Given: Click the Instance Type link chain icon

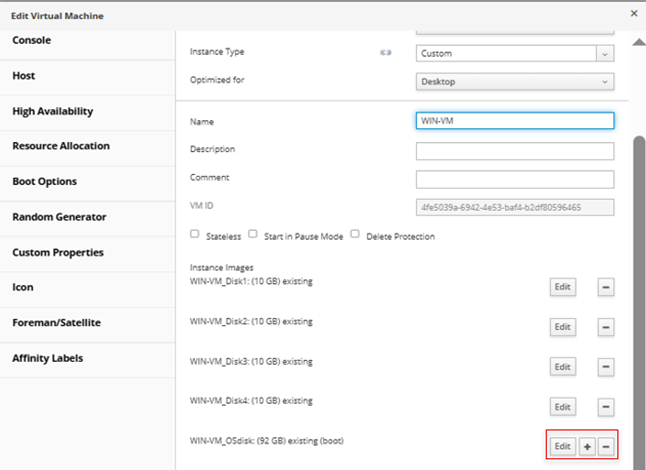Looking at the screenshot, I should tap(384, 52).
